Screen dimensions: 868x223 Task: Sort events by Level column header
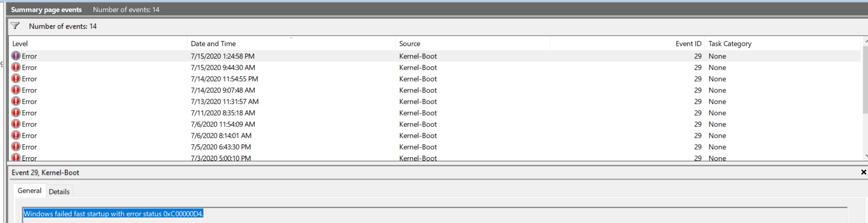pos(20,43)
